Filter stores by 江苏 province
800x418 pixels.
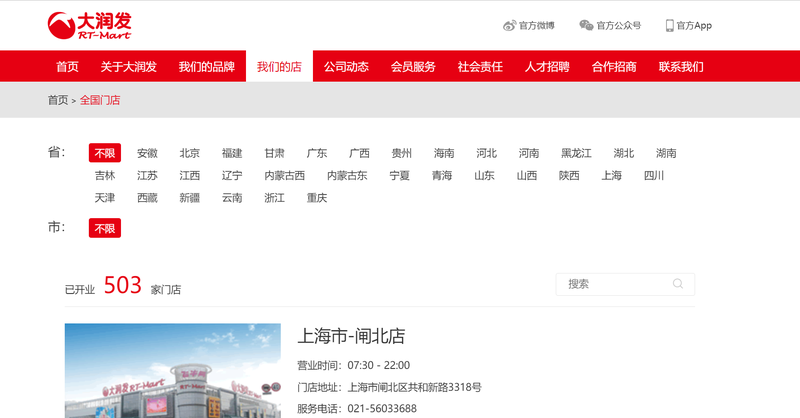pyautogui.click(x=147, y=176)
